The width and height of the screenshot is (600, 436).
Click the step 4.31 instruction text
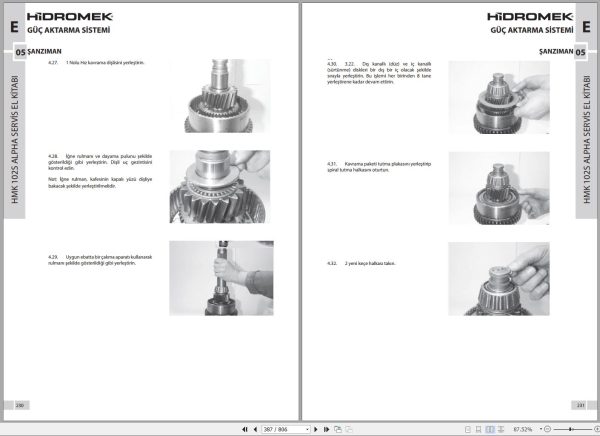(379, 167)
